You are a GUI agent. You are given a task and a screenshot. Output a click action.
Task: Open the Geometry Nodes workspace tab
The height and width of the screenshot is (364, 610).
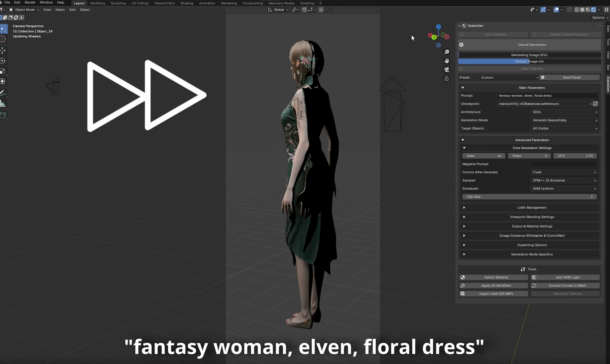coord(281,3)
